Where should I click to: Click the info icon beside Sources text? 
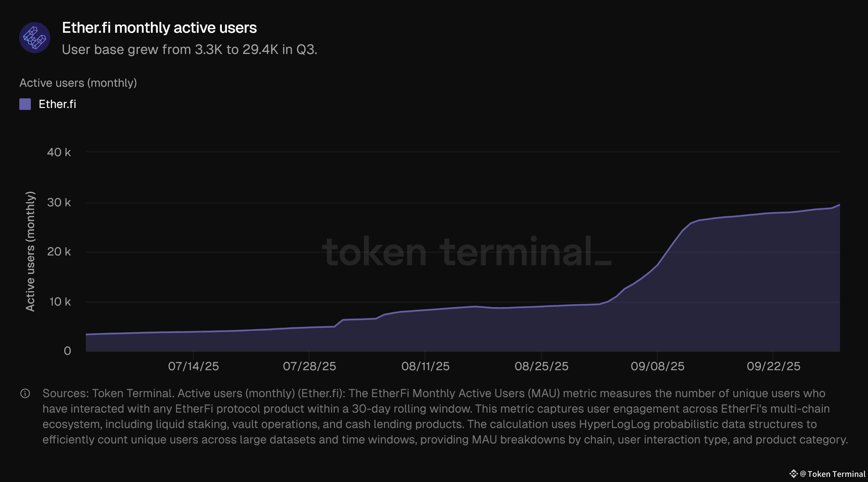tap(25, 393)
